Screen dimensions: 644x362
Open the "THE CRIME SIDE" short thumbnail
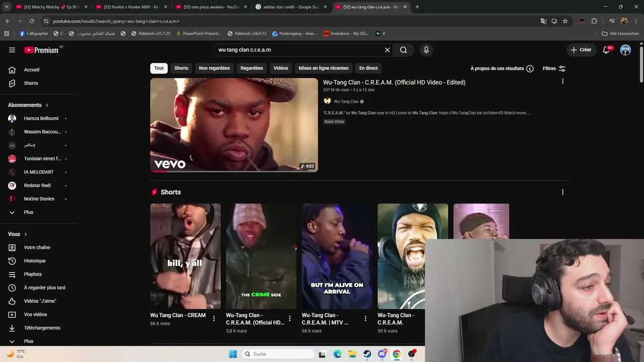(261, 256)
